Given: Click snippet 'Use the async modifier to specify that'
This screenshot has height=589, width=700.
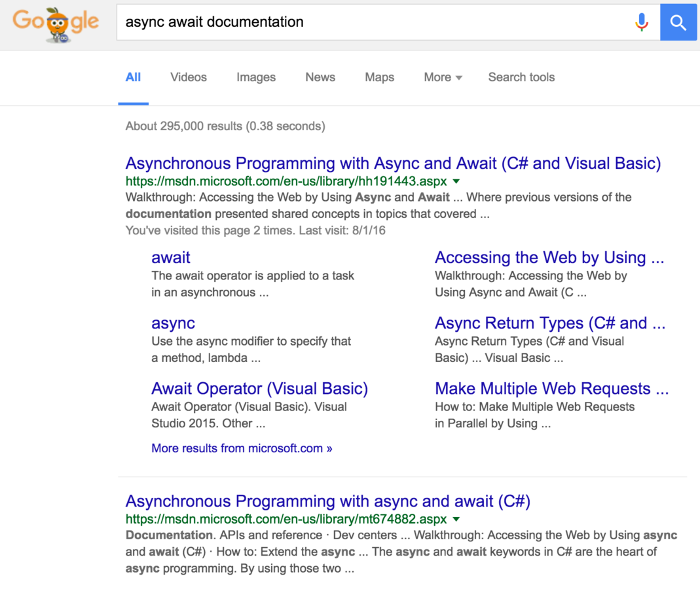Looking at the screenshot, I should pyautogui.click(x=251, y=342).
